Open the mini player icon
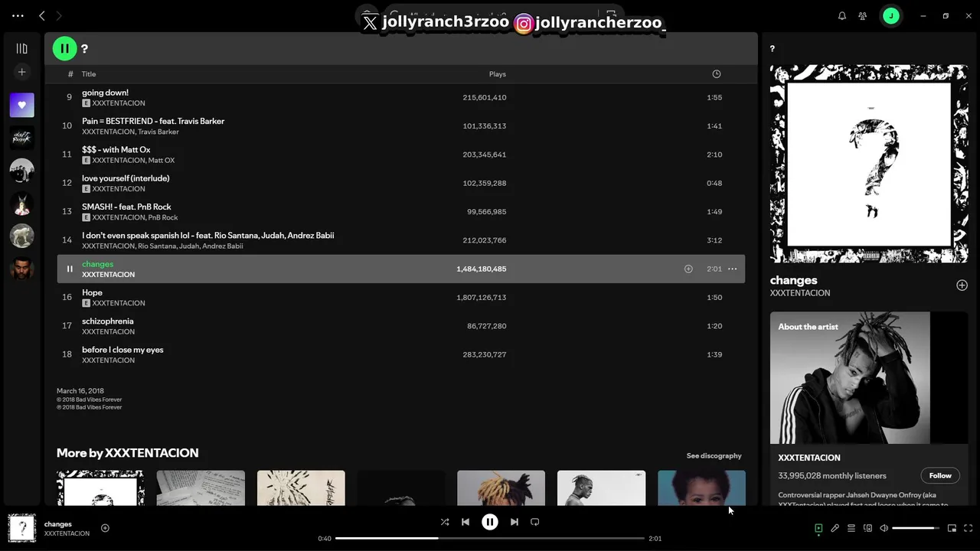The image size is (980, 551). coord(952,528)
